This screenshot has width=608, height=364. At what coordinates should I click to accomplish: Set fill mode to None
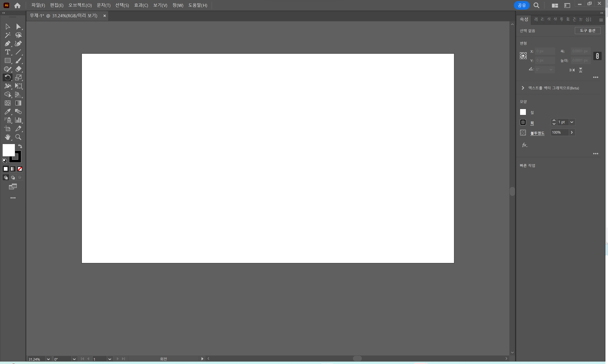(x=20, y=169)
